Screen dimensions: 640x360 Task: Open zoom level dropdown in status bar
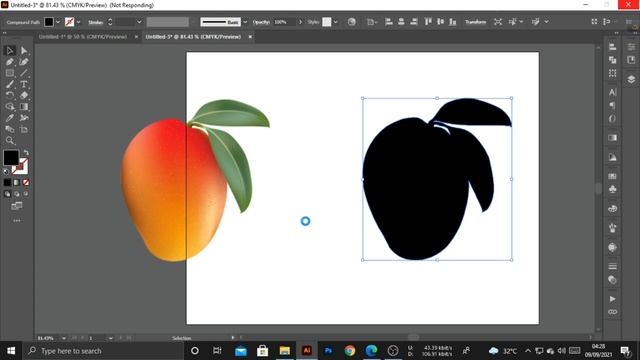pyautogui.click(x=63, y=338)
